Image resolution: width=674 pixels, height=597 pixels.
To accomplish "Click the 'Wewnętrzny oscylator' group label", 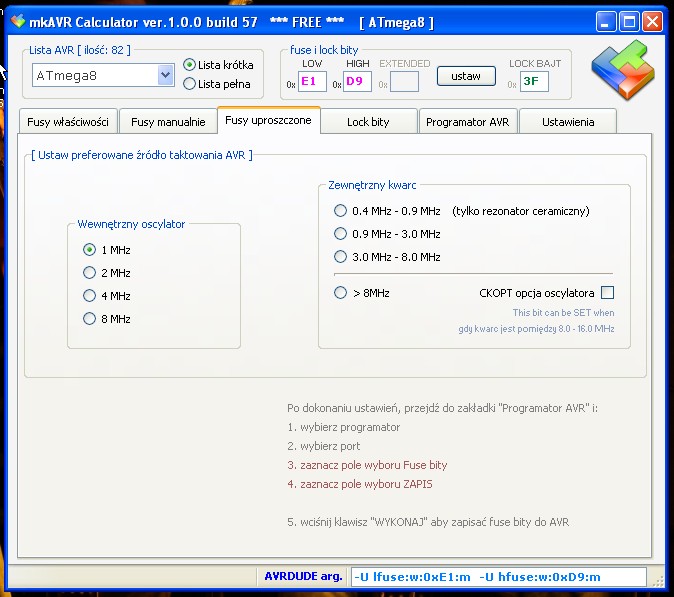I will pyautogui.click(x=131, y=224).
